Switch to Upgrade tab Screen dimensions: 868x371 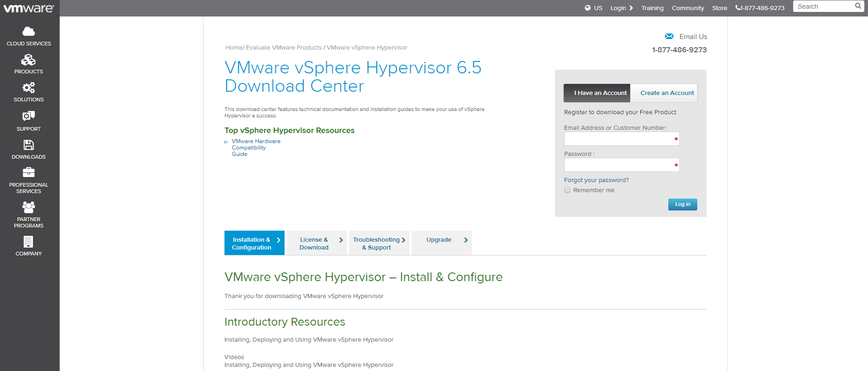442,243
